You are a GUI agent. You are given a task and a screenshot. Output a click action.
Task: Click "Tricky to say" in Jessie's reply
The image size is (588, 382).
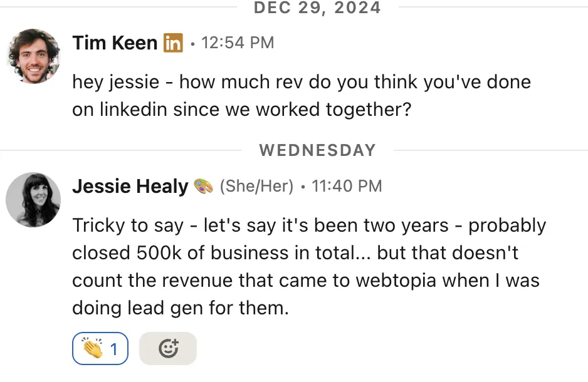pyautogui.click(x=128, y=225)
